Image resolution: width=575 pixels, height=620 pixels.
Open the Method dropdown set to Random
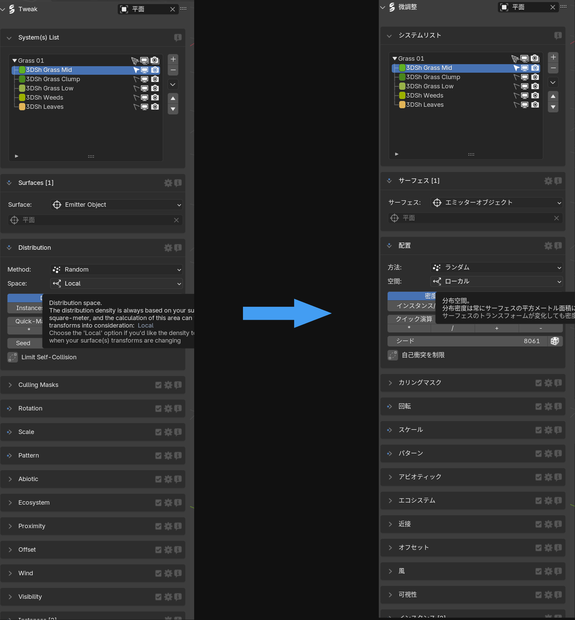pos(117,269)
